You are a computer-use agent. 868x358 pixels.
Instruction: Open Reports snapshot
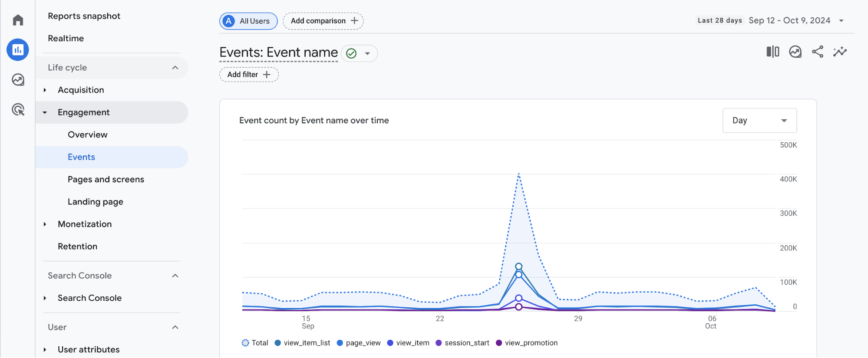coord(84,16)
